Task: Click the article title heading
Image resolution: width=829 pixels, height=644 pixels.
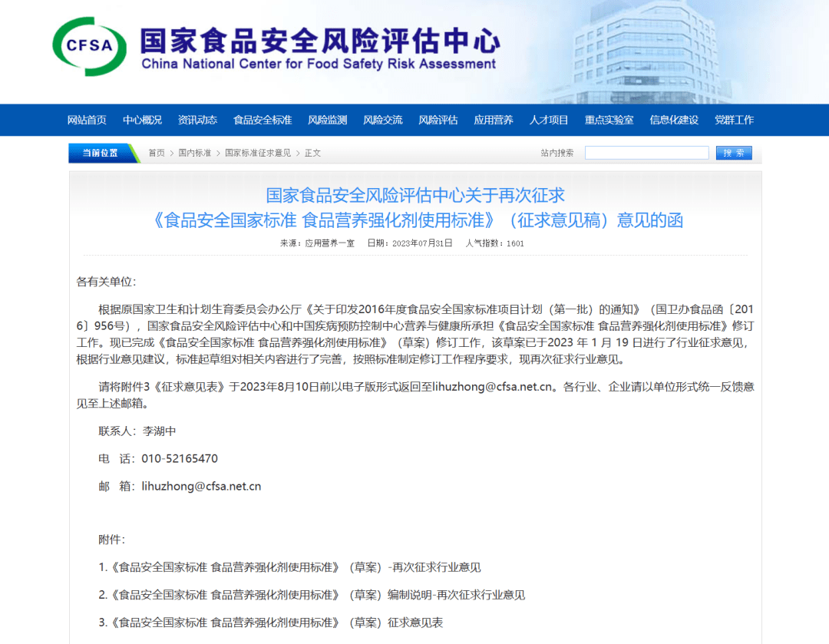Action: pos(415,208)
